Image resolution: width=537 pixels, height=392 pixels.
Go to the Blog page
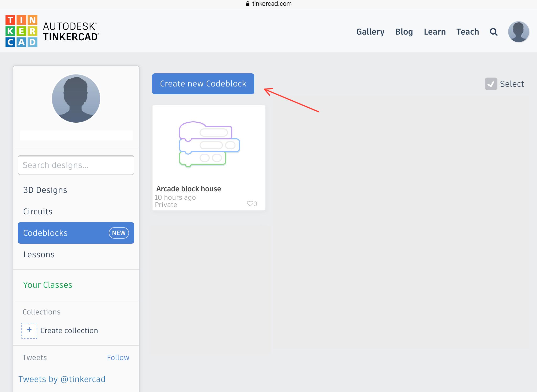coord(404,32)
